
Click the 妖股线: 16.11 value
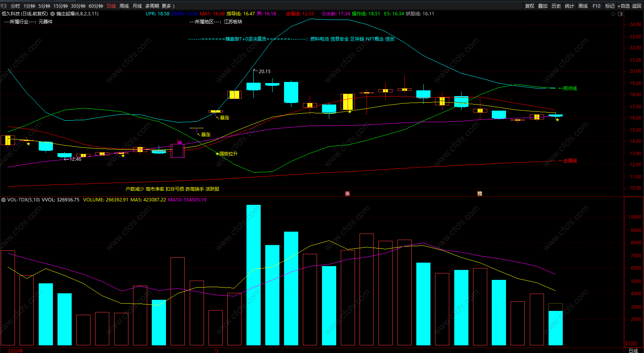(420, 14)
